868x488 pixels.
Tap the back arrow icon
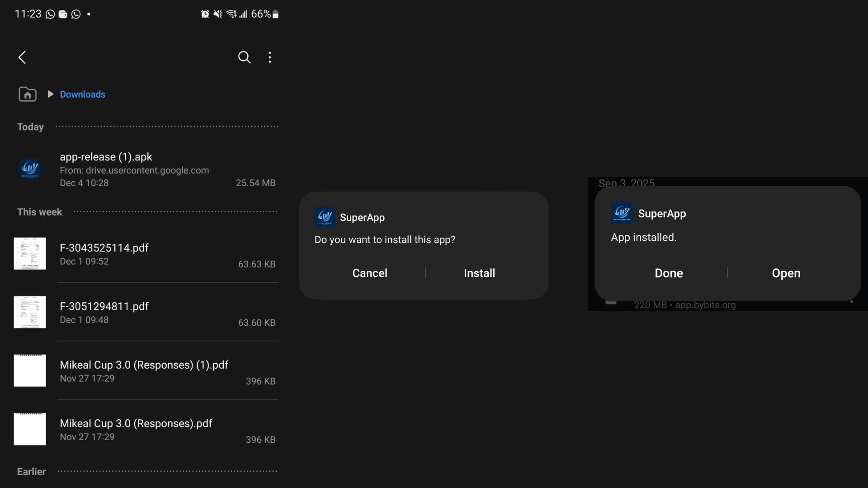pyautogui.click(x=22, y=57)
